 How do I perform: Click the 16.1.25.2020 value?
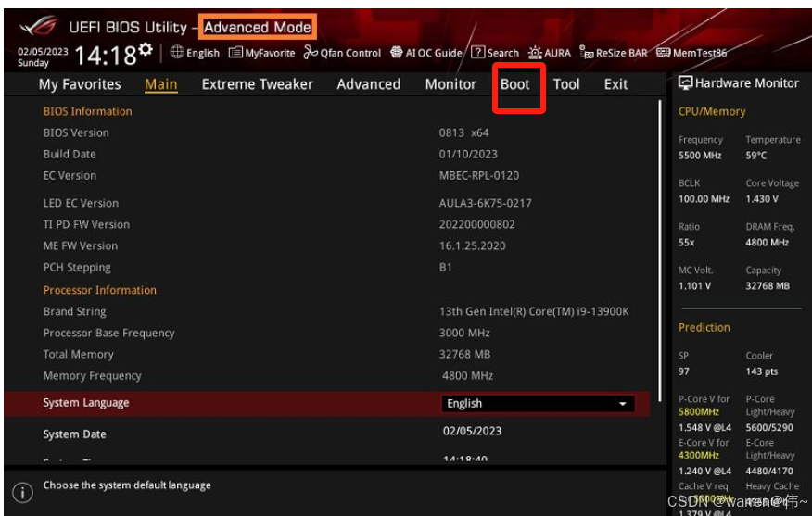473,245
